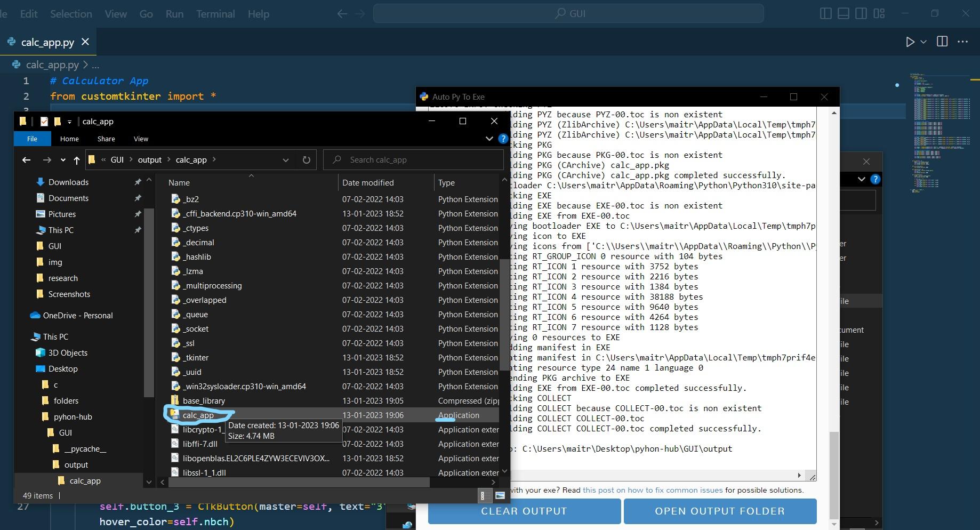Click the search magnifier in Explorer search box
Viewport: 980px width, 530px height.
click(x=336, y=159)
